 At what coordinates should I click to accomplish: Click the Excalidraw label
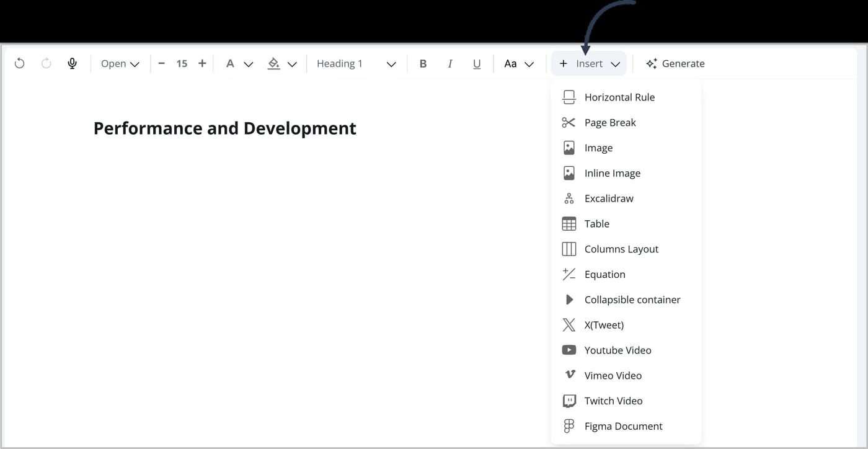(609, 198)
